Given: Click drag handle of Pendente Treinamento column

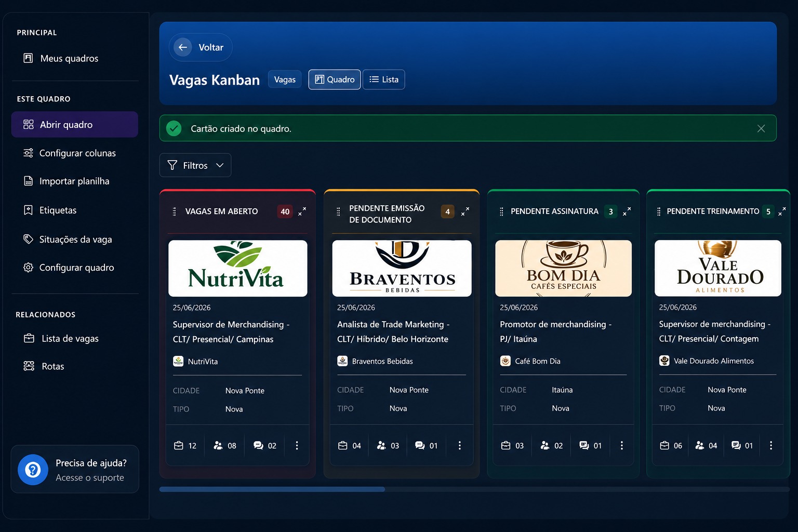Looking at the screenshot, I should (659, 211).
